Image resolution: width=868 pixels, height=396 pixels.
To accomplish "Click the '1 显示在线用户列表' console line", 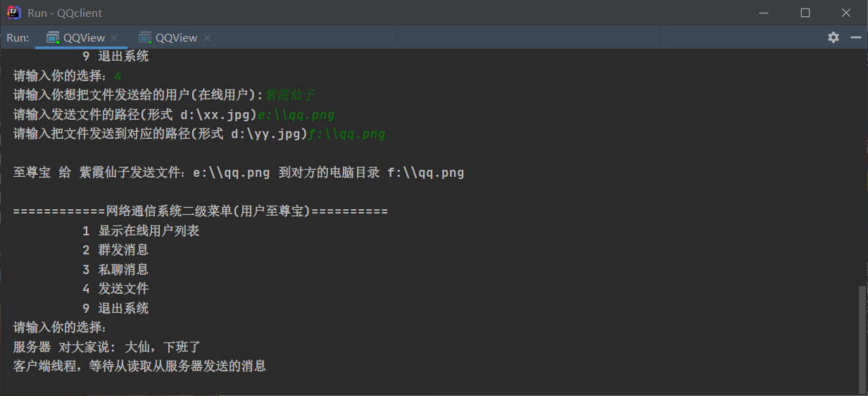I will click(x=141, y=230).
